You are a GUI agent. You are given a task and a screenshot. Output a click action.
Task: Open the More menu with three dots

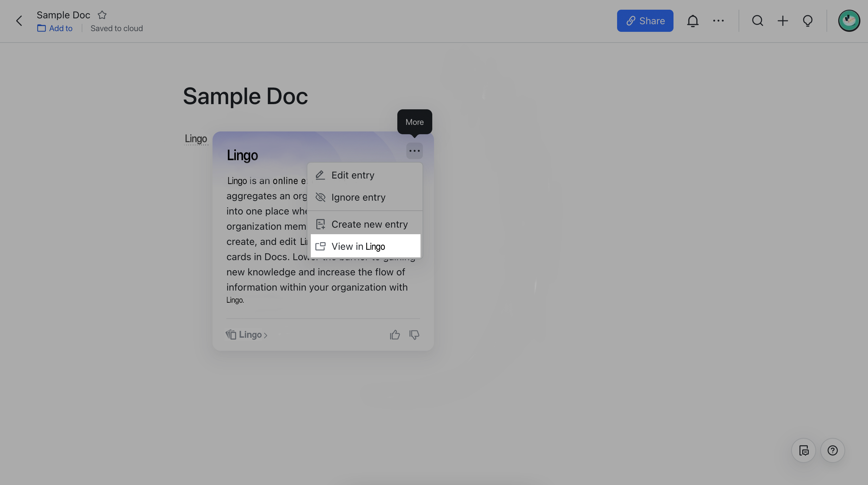click(x=415, y=150)
